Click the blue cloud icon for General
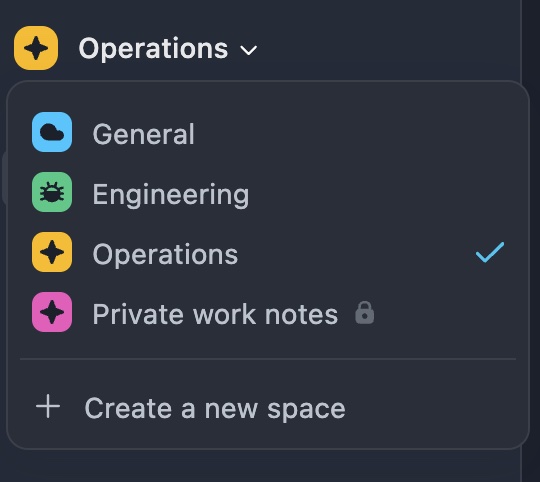This screenshot has width=540, height=482. 52,132
